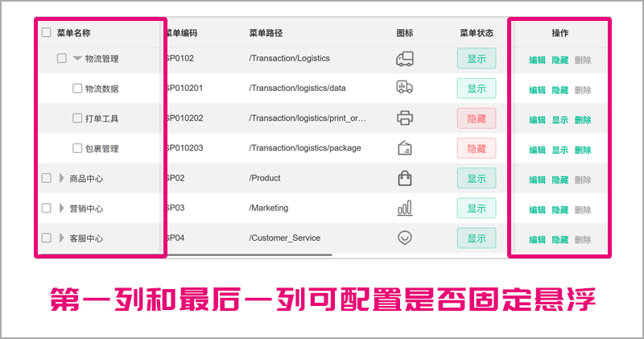Click the 营销中心 bar chart icon
Image resolution: width=644 pixels, height=339 pixels.
405,208
